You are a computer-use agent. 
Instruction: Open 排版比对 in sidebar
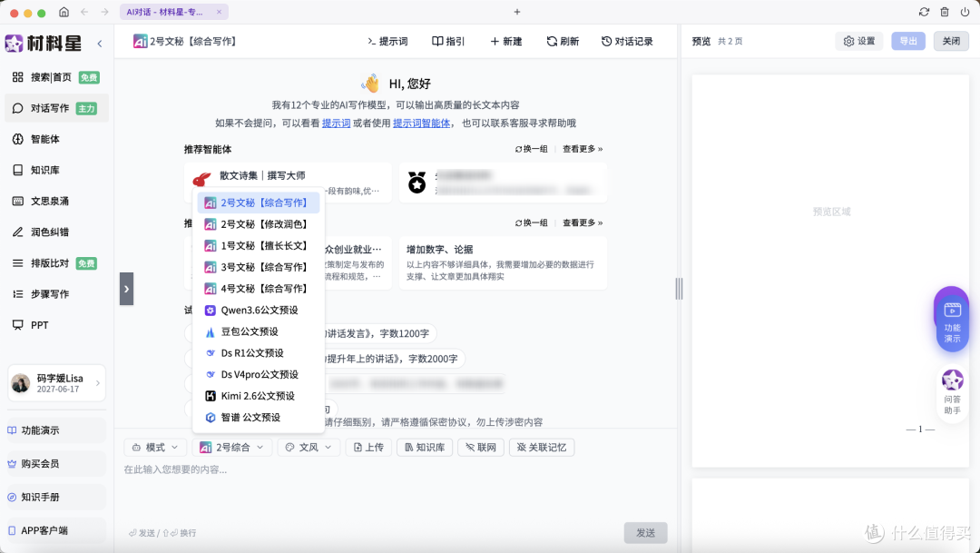coord(56,263)
